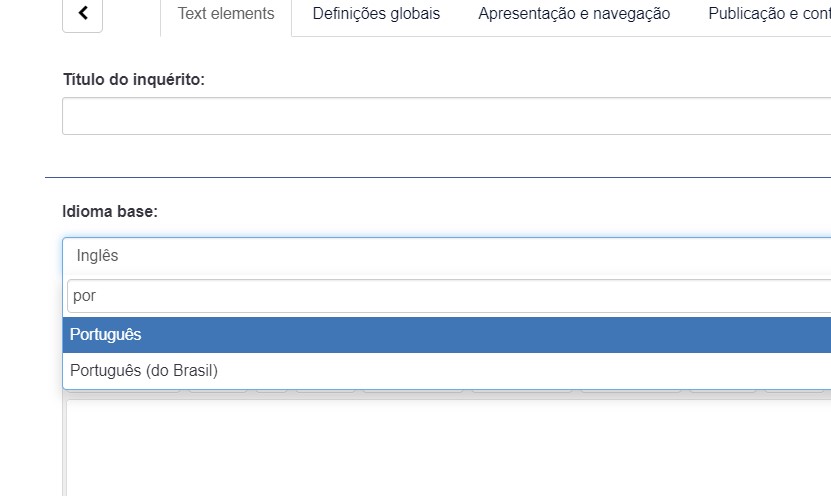The height and width of the screenshot is (496, 831).
Task: Switch to the Text elements tab
Action: [226, 14]
